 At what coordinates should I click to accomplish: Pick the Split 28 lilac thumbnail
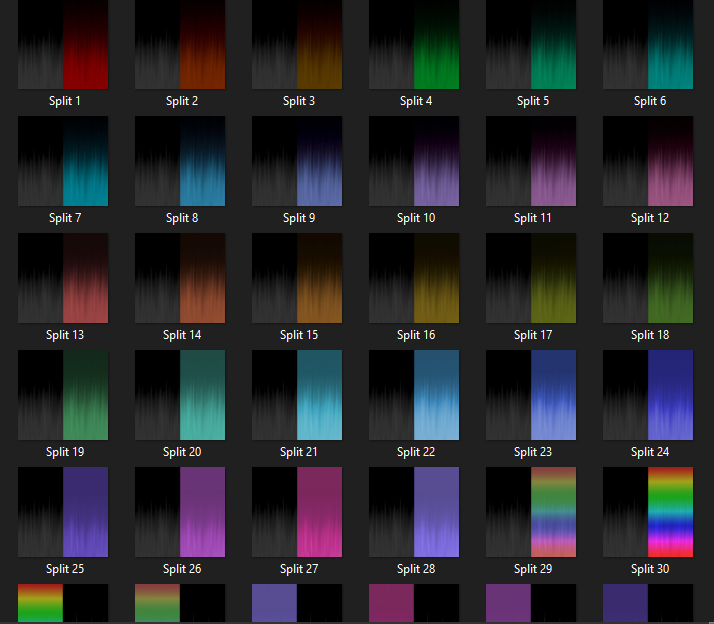pyautogui.click(x=414, y=512)
